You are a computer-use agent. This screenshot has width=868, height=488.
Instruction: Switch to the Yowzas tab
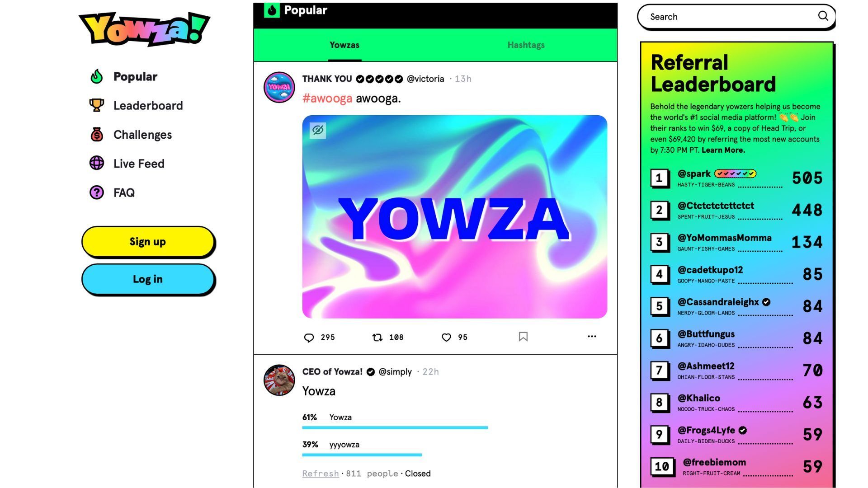pyautogui.click(x=344, y=45)
